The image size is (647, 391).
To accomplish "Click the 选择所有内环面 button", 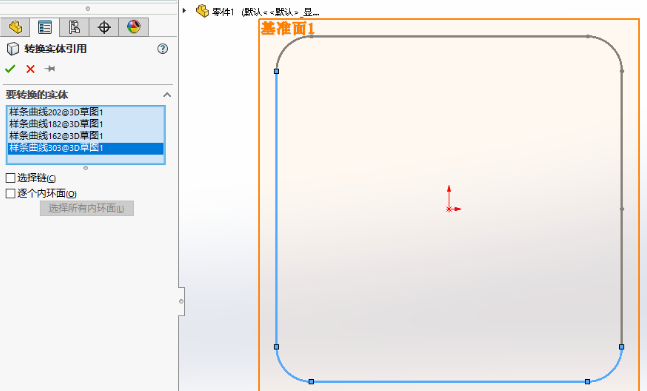I will [87, 208].
